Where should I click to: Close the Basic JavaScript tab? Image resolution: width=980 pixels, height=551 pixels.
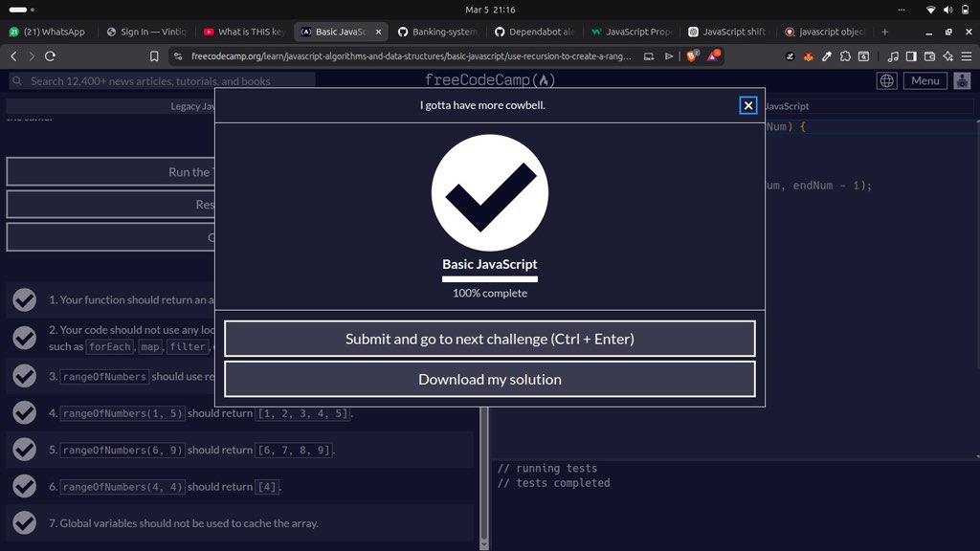click(x=378, y=32)
